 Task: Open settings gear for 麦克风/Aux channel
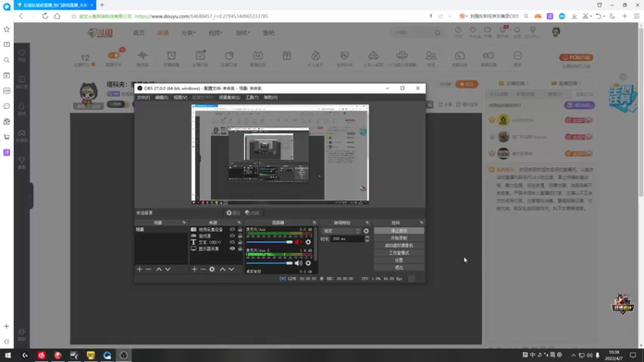pos(308,242)
